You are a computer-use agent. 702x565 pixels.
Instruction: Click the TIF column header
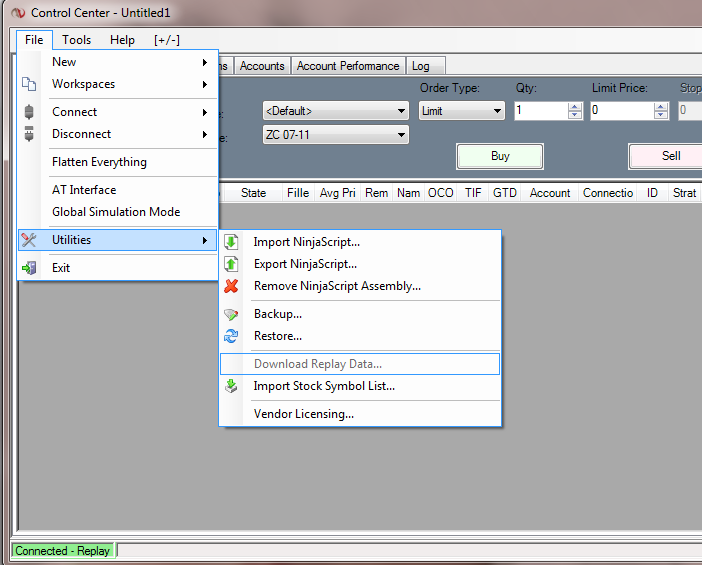473,193
